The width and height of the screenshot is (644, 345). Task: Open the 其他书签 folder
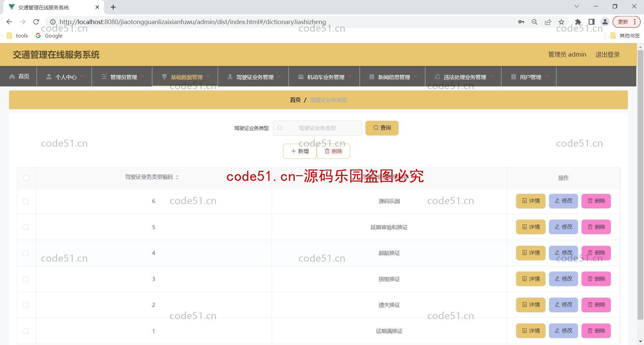point(625,36)
